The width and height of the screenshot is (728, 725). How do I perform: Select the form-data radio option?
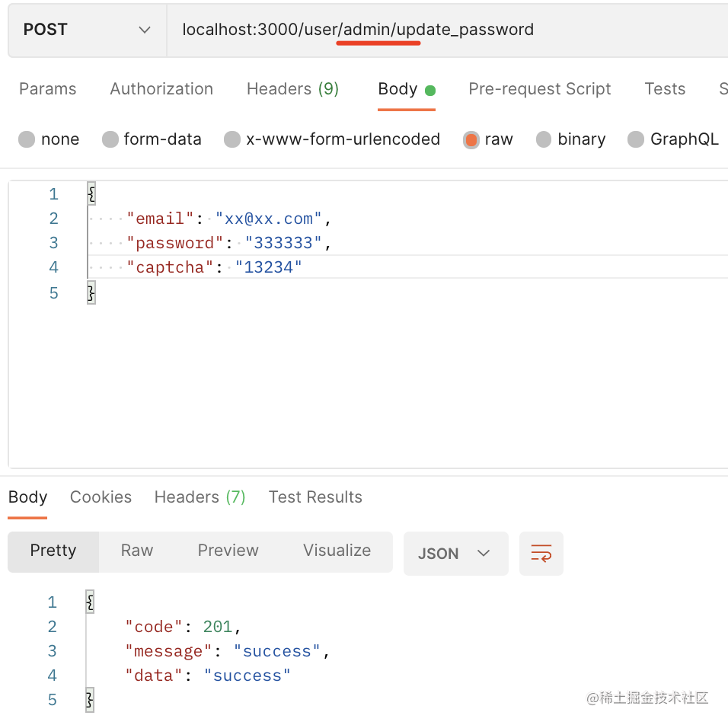110,139
